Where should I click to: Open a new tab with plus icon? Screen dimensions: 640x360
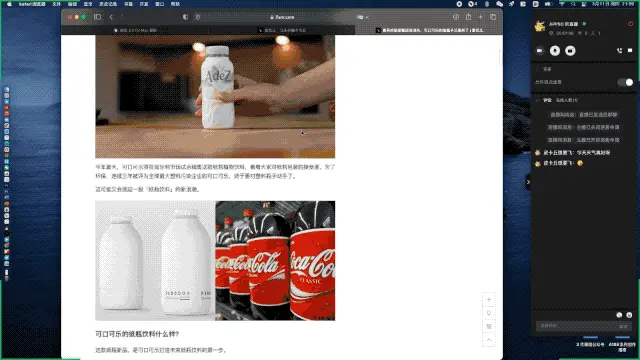[x=480, y=17]
